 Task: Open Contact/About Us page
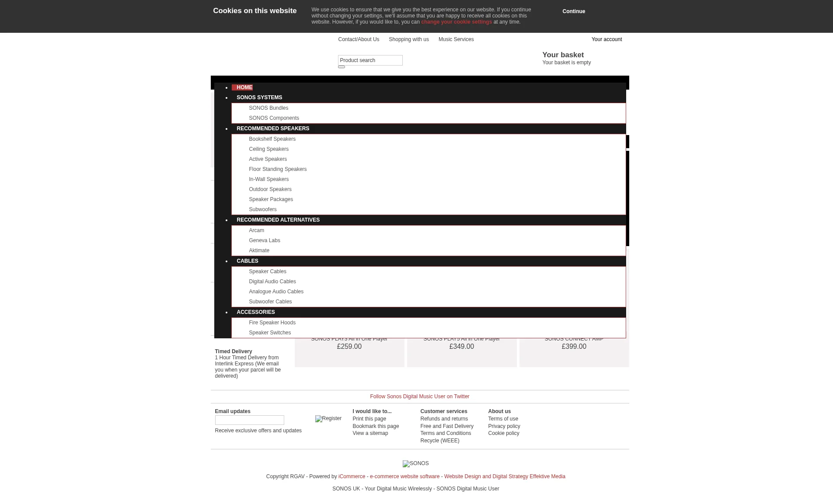(x=359, y=39)
